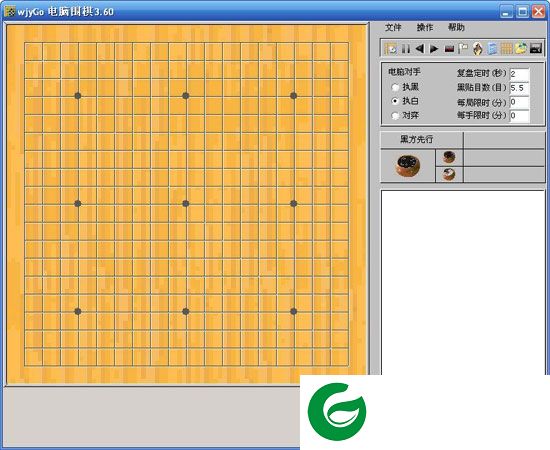Click the small black stone bowl icon
The image size is (550, 450).
449,157
